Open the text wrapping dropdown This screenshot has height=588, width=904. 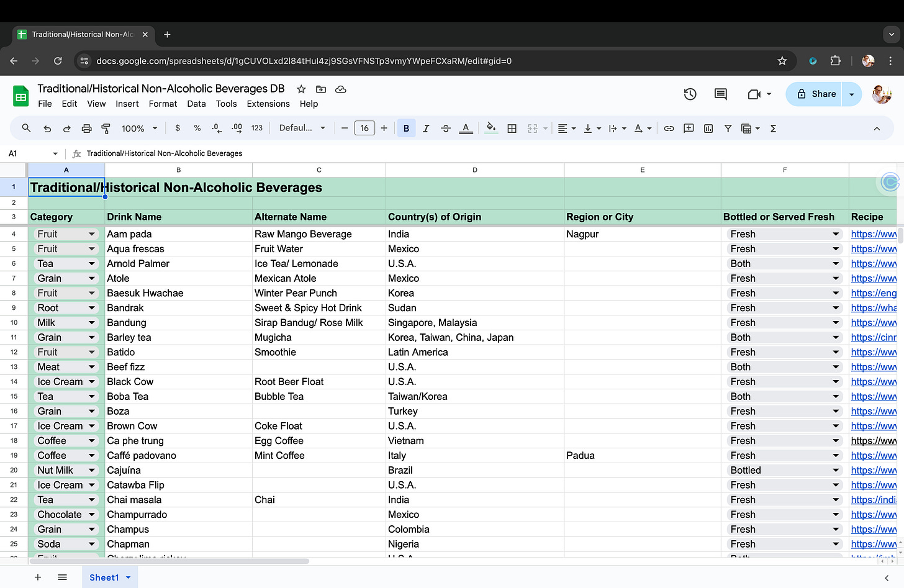617,129
